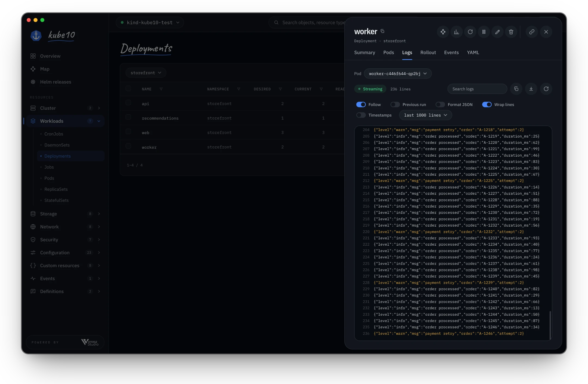This screenshot has height=384, width=588.
Task: Check the api deployment row checkbox
Action: [x=128, y=103]
